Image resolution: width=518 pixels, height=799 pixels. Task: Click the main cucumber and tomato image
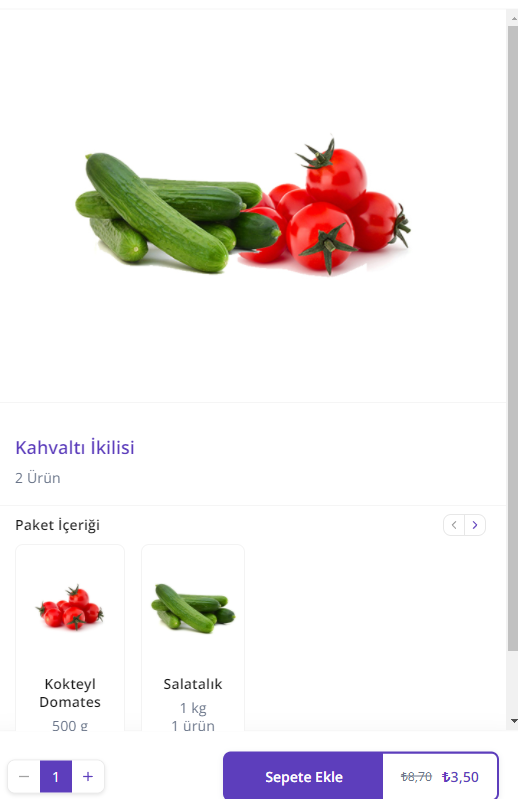tap(243, 207)
